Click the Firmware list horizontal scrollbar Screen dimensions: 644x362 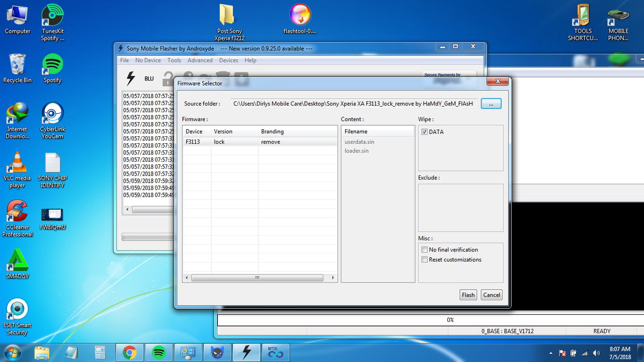(x=257, y=278)
